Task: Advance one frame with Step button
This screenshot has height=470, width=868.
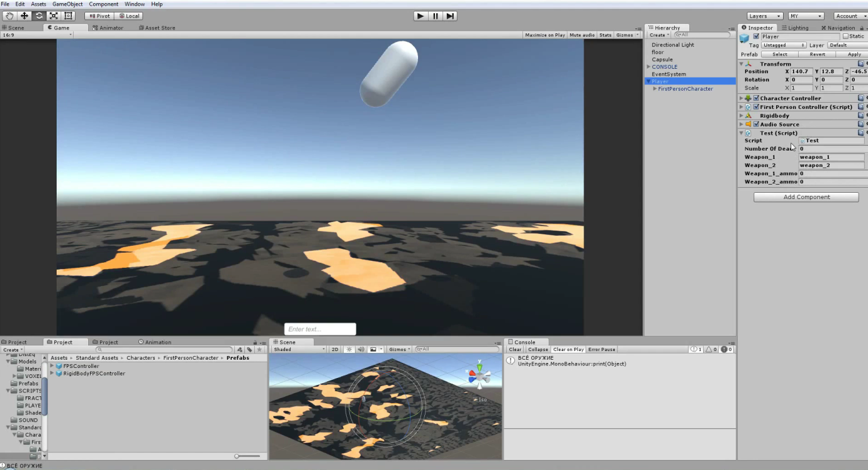Action: pos(449,16)
